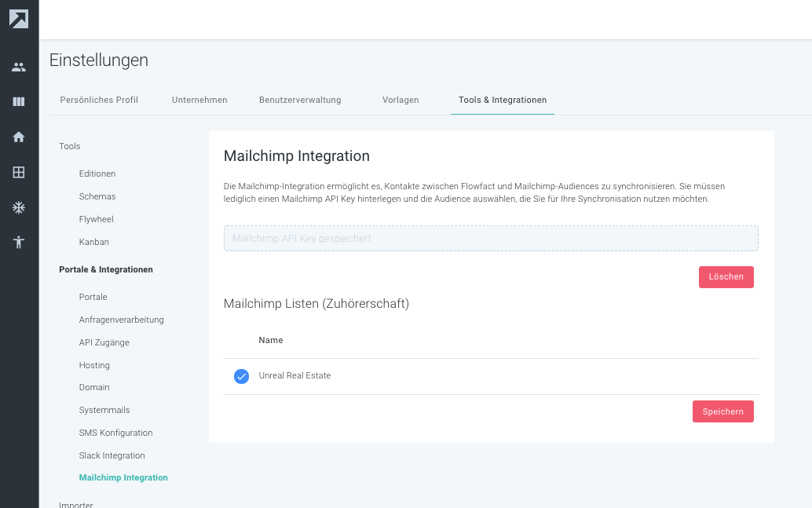Open Portale settings entry
This screenshot has height=508, width=812.
coord(93,297)
